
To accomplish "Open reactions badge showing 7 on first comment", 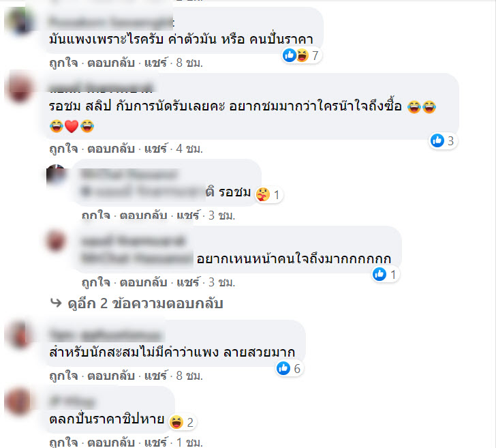I will tap(301, 56).
